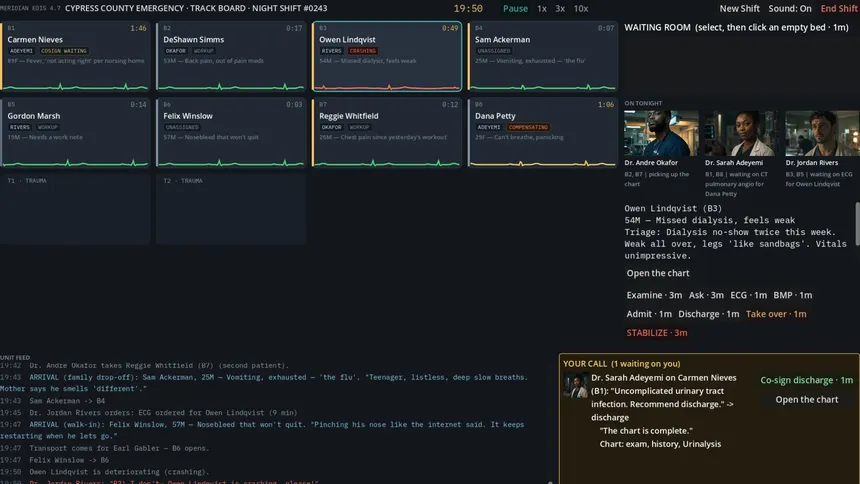This screenshot has width=860, height=484.
Task: Click STABILIZE 3m
Action: pos(657,333)
